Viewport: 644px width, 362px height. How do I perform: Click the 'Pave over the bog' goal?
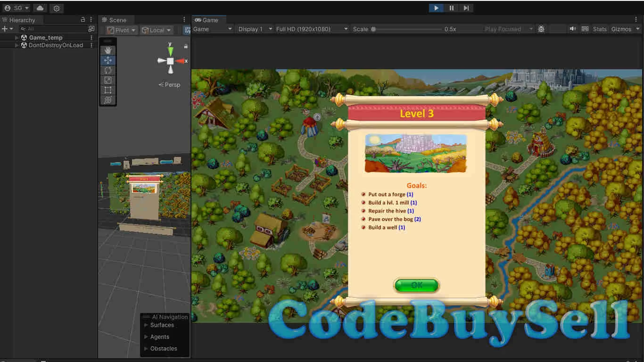click(395, 219)
